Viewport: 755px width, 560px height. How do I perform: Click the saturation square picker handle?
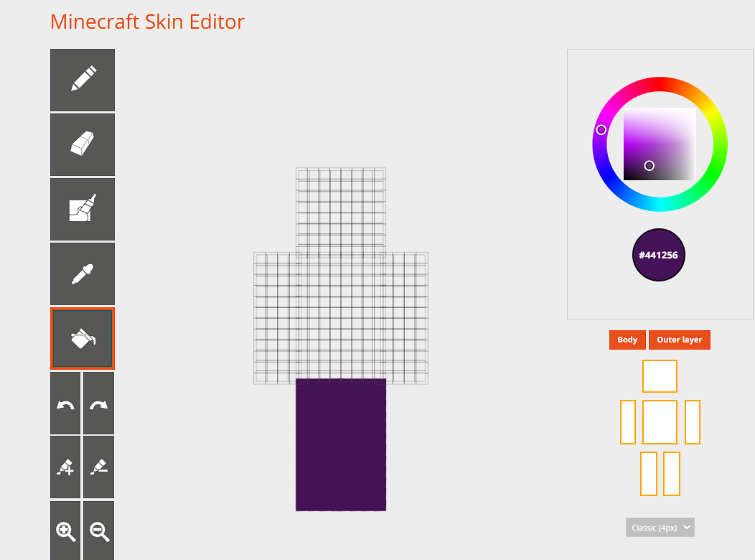point(649,166)
